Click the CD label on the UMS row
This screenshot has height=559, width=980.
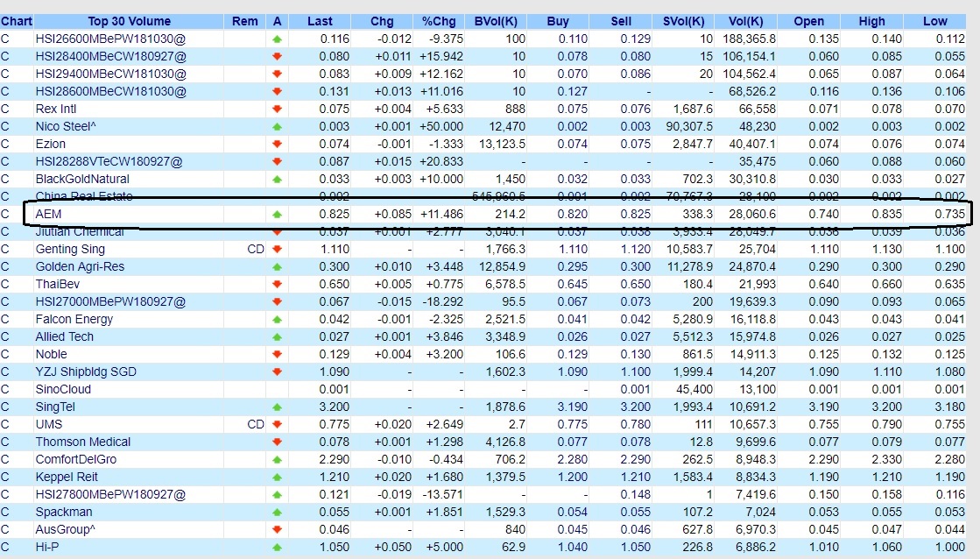(255, 424)
